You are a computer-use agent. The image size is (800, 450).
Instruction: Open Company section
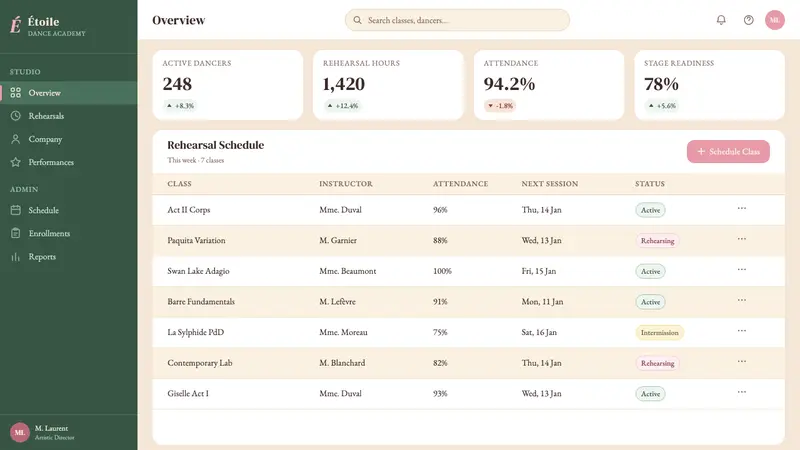[x=68, y=139]
